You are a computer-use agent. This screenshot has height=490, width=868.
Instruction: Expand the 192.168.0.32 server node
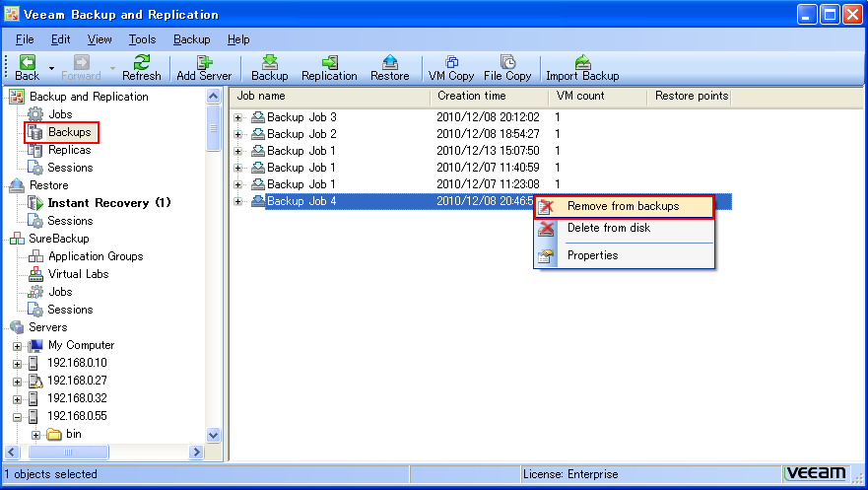pyautogui.click(x=17, y=399)
